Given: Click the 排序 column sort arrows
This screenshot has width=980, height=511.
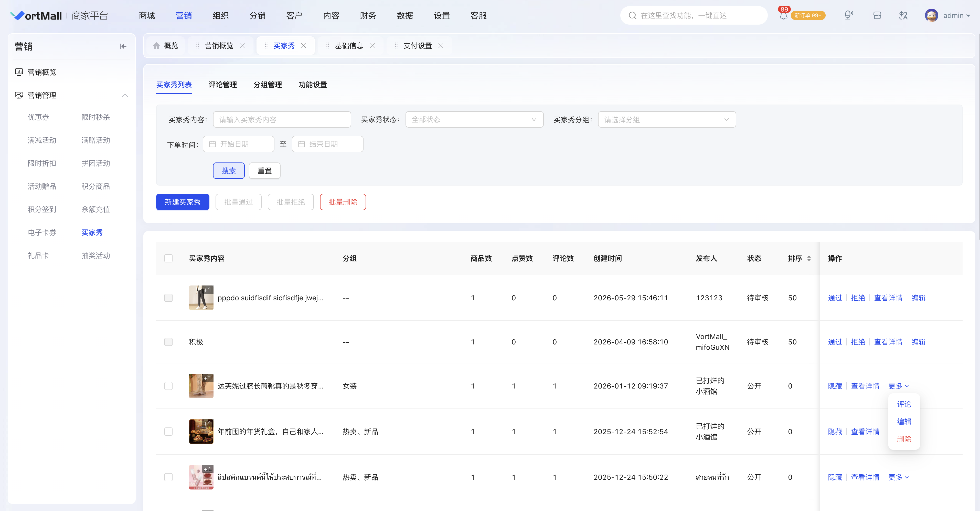Looking at the screenshot, I should coord(809,259).
